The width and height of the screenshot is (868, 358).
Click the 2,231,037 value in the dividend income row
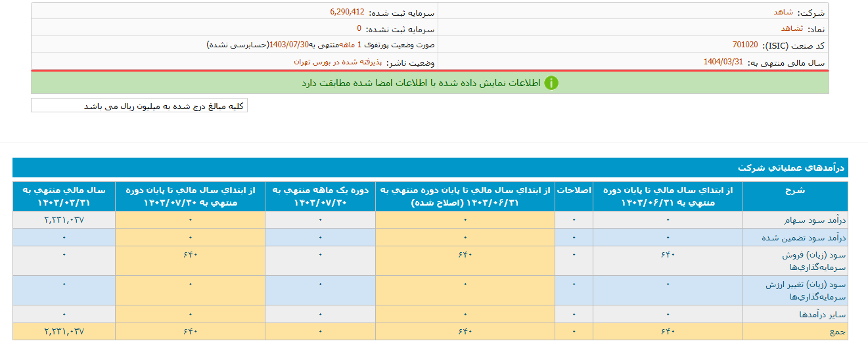pyautogui.click(x=64, y=220)
